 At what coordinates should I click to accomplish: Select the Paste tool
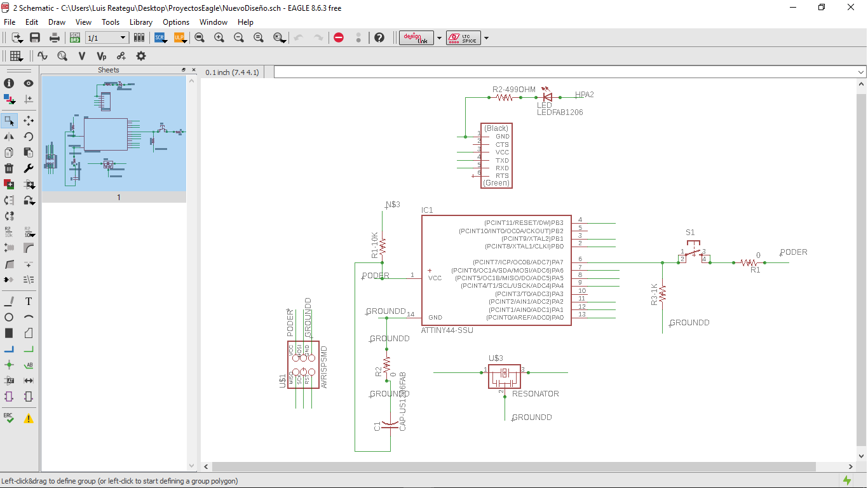coord(29,152)
